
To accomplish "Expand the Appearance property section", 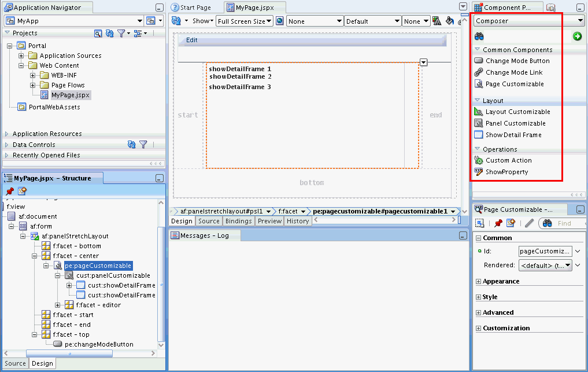I will click(x=479, y=282).
